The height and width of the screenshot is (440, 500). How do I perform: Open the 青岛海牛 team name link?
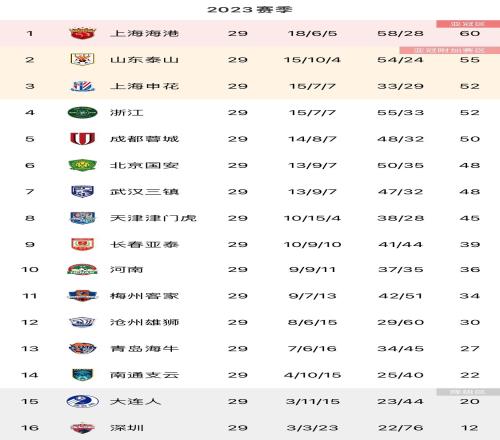pyautogui.click(x=144, y=349)
